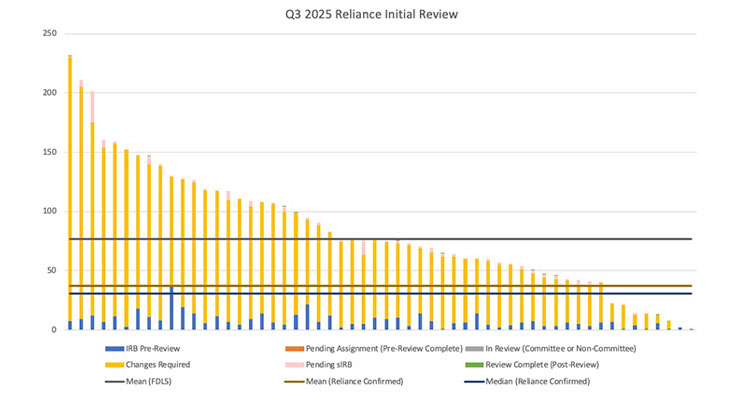Click the 50 label on the vertical axis

(x=50, y=270)
